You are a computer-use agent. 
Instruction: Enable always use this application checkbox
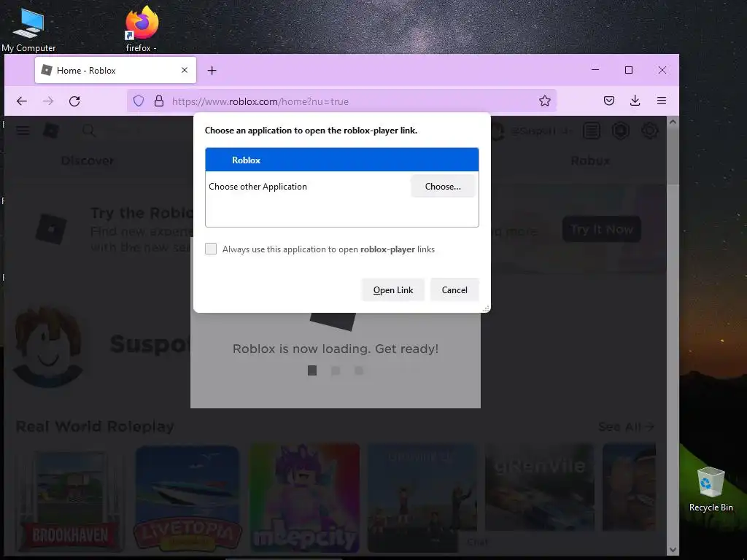[x=211, y=249]
